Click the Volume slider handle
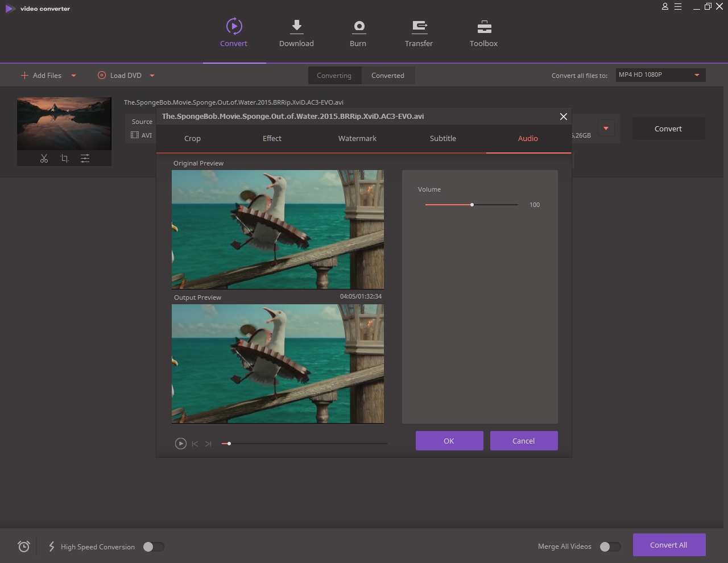This screenshot has width=728, height=563. 472,205
